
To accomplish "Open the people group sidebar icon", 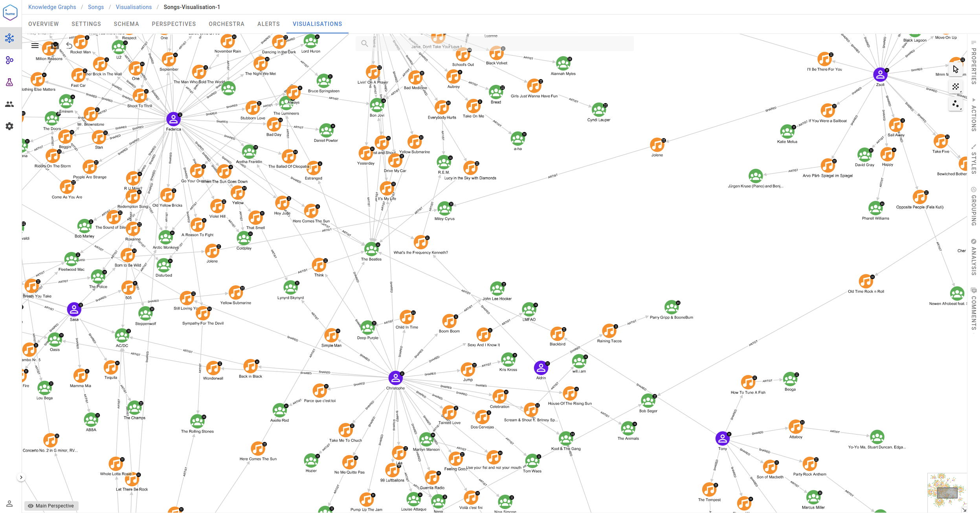I will coord(9,104).
